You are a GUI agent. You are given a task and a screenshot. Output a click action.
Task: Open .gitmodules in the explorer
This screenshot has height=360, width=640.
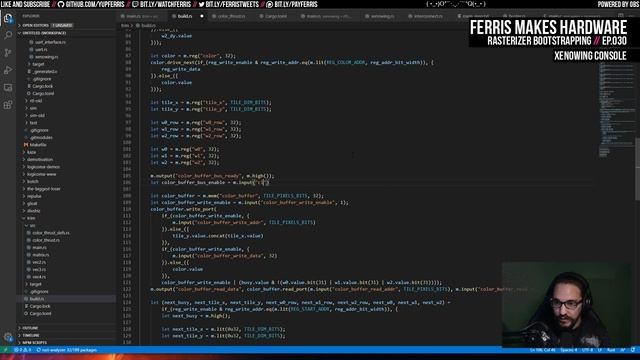[41, 138]
